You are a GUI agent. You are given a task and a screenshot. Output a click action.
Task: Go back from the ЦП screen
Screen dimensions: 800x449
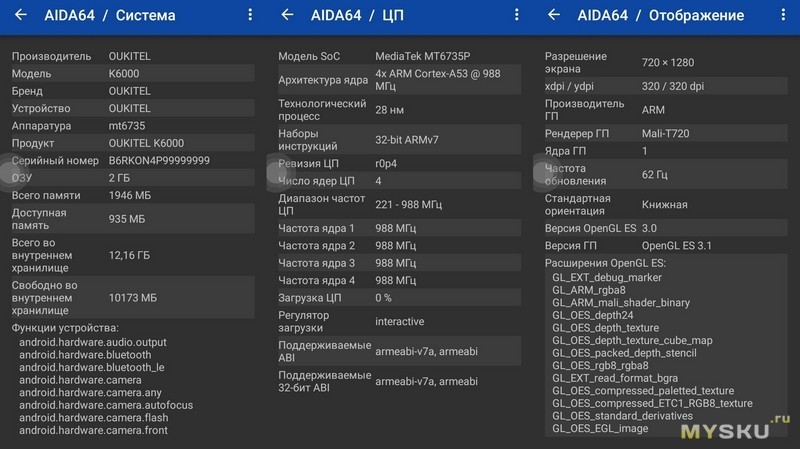click(287, 16)
